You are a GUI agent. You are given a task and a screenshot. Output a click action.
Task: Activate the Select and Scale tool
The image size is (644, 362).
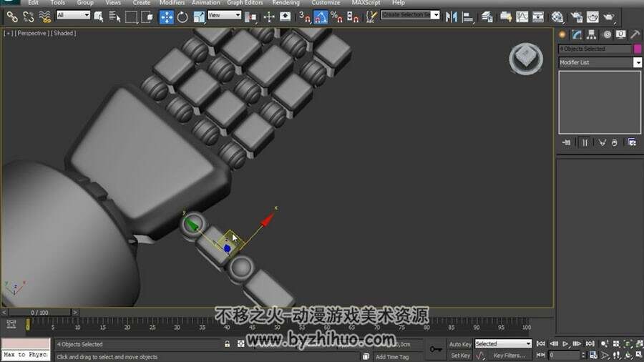pos(199,17)
